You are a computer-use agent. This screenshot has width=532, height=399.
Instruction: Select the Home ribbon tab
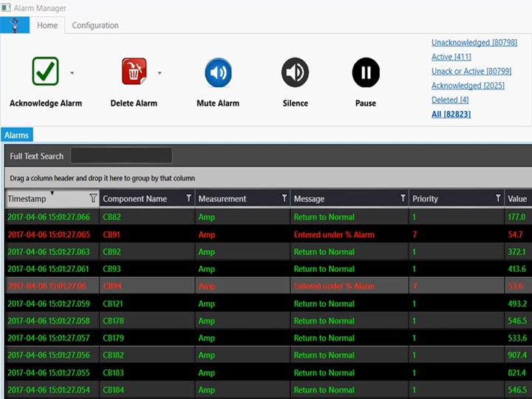pyautogui.click(x=47, y=25)
